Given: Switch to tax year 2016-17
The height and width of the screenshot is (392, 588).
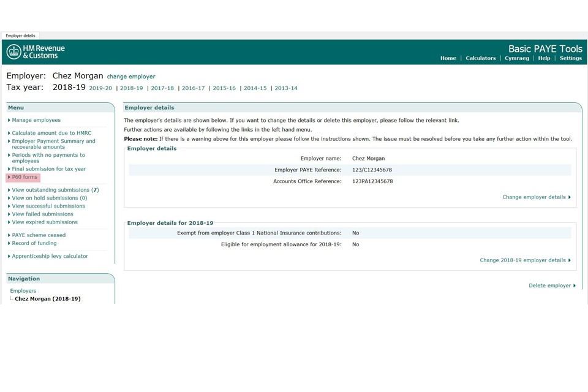Looking at the screenshot, I should pos(193,88).
